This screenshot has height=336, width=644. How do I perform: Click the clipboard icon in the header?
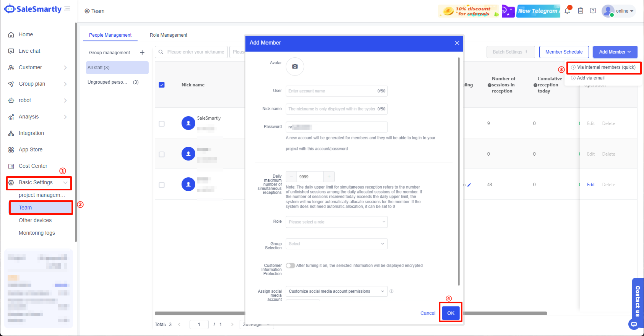pos(580,11)
